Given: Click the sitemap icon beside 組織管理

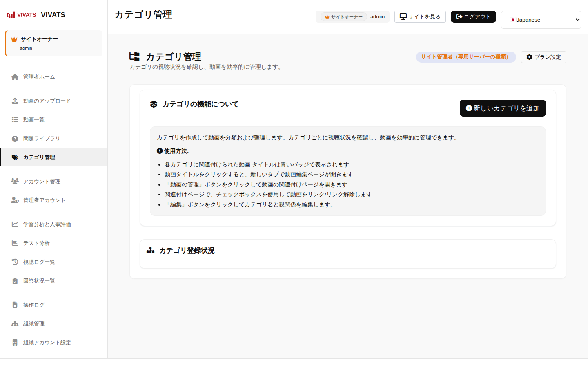Looking at the screenshot, I should pyautogui.click(x=15, y=324).
